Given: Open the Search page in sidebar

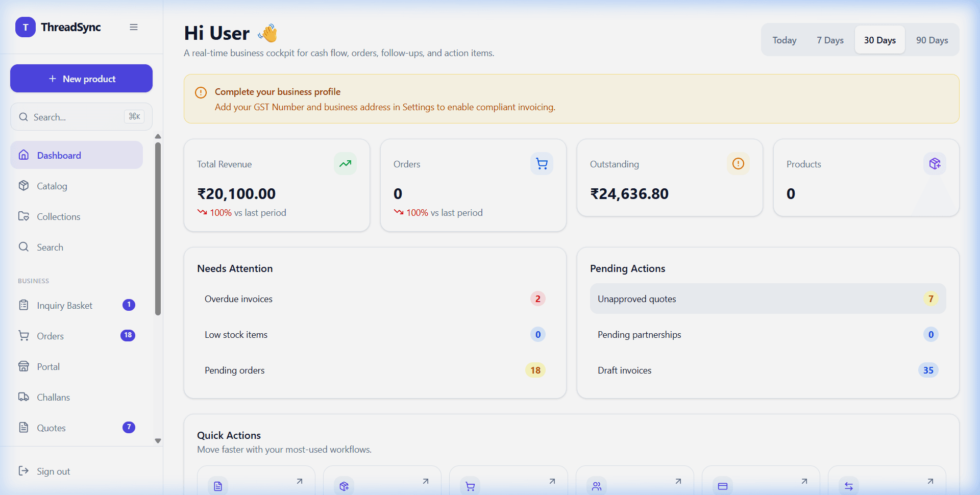Looking at the screenshot, I should [77, 247].
